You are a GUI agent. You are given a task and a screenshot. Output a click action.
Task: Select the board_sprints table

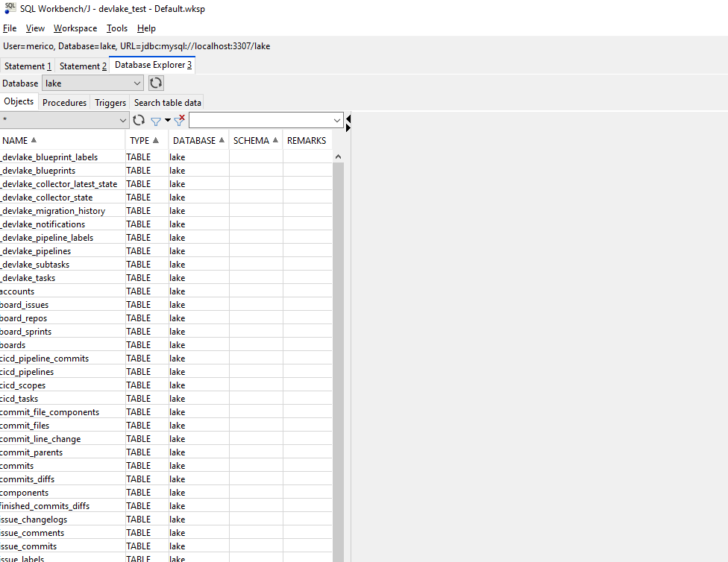166,332
